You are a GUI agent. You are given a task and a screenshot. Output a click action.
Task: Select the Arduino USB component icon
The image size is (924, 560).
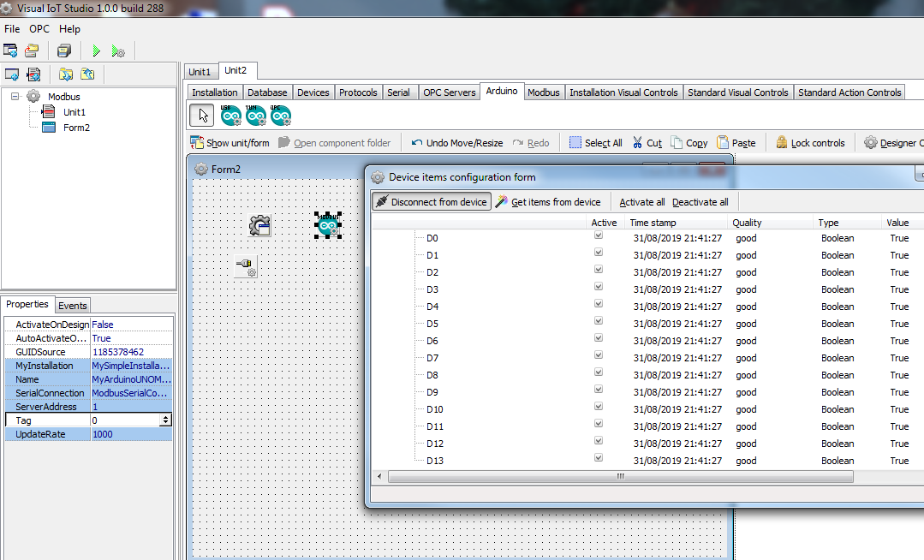231,115
